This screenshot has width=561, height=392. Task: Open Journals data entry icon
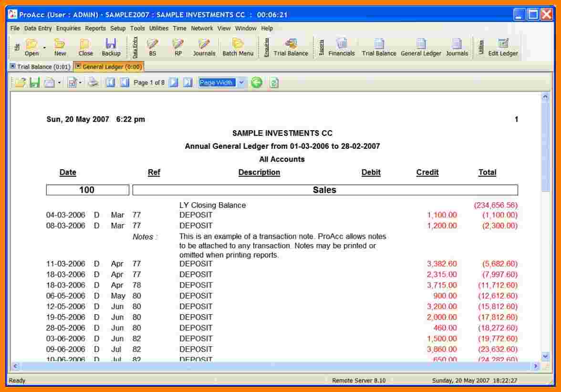point(204,47)
